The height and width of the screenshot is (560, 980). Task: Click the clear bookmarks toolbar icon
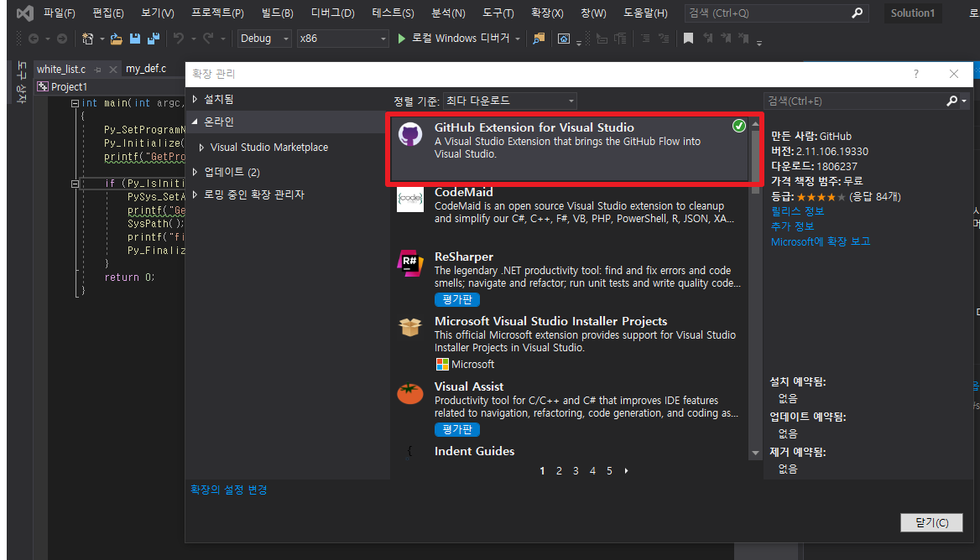[x=743, y=39]
